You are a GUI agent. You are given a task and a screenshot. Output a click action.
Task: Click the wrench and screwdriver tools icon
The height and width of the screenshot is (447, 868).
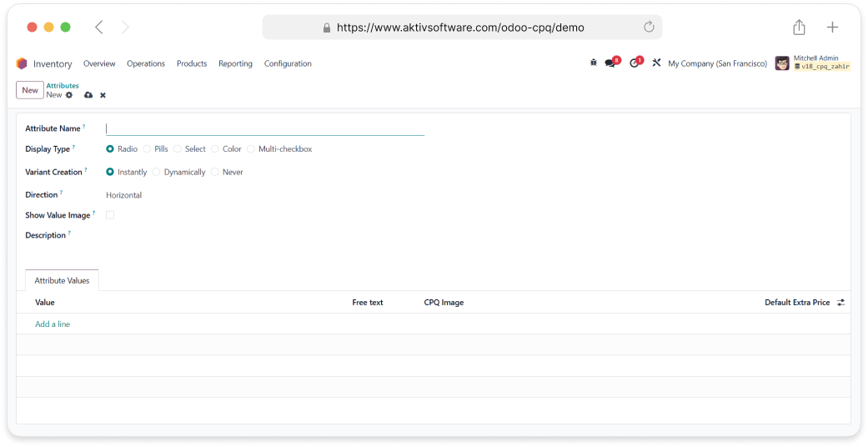[x=656, y=63]
